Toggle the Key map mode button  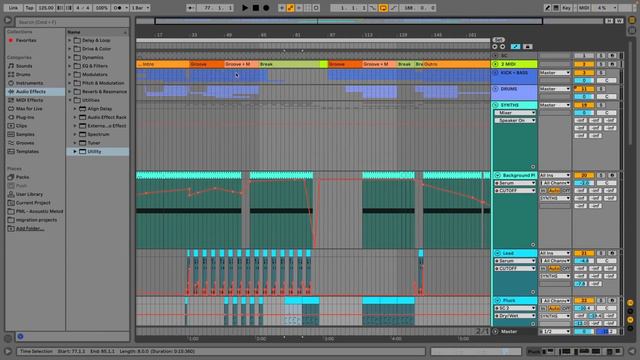pyautogui.click(x=567, y=8)
